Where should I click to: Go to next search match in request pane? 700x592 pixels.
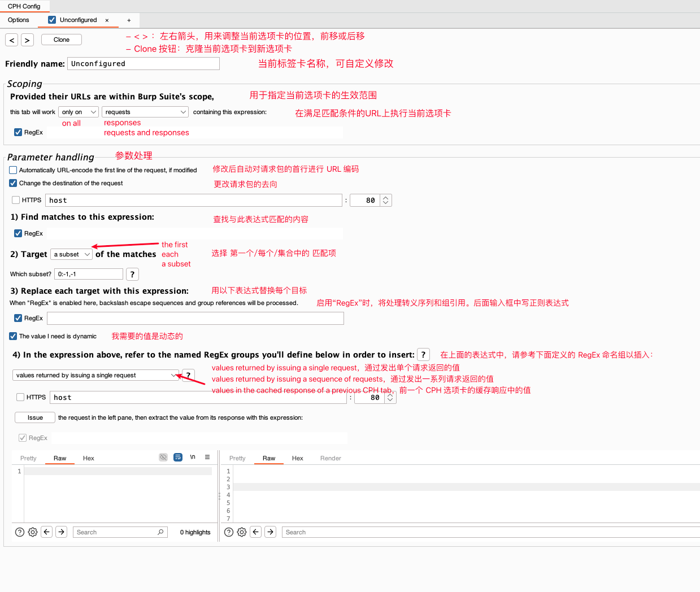tap(62, 532)
